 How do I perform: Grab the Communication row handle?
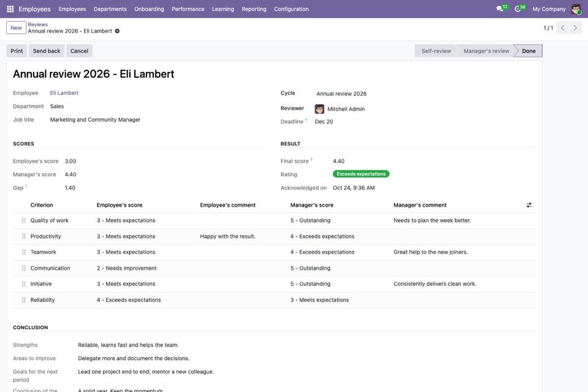(24, 268)
